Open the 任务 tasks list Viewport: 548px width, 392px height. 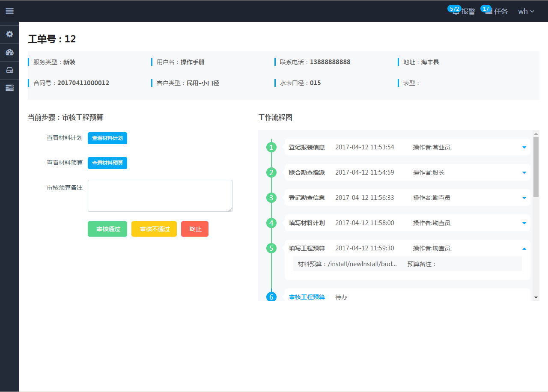tap(497, 12)
